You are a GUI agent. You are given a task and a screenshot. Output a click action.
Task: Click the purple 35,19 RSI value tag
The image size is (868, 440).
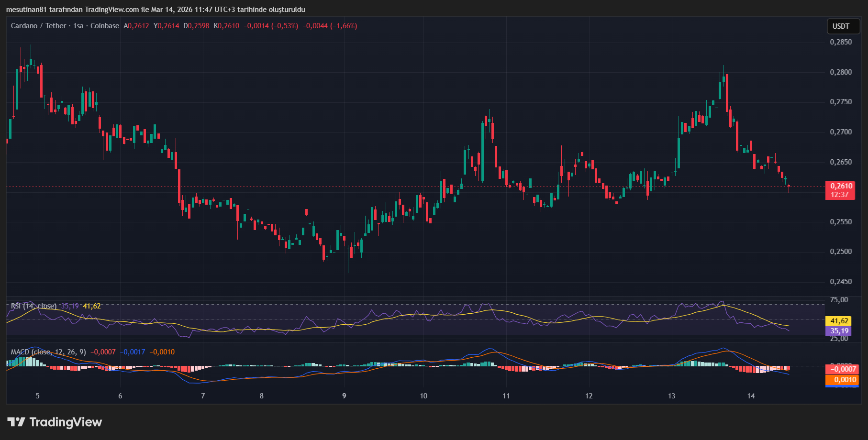[839, 331]
